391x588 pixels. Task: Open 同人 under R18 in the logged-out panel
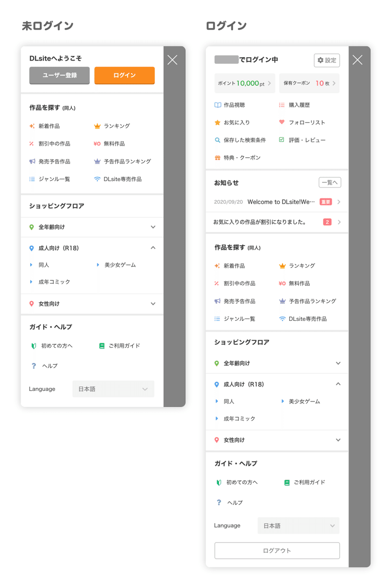click(x=44, y=265)
